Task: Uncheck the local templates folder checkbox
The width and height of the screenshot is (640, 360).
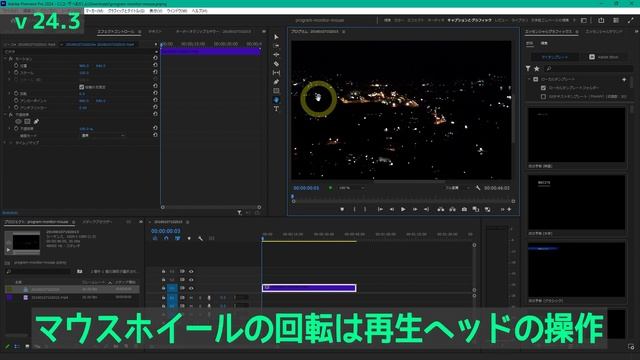Action: pos(543,88)
